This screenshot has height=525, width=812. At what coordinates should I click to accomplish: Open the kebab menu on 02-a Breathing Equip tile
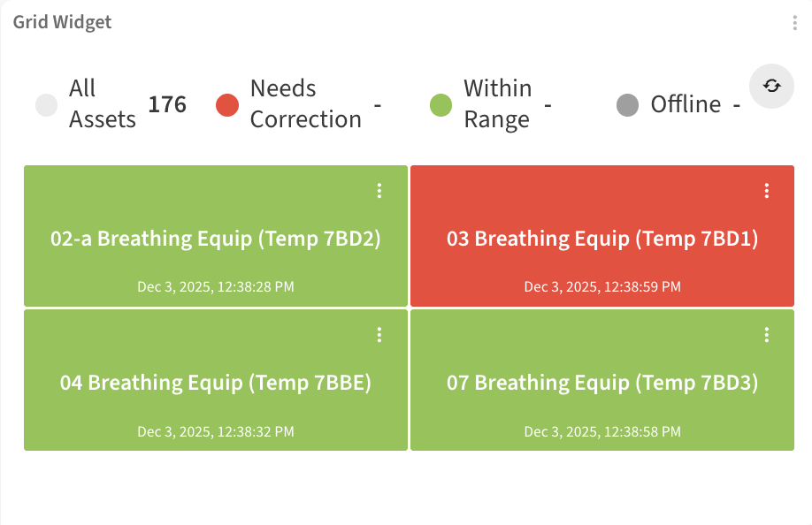pos(379,190)
